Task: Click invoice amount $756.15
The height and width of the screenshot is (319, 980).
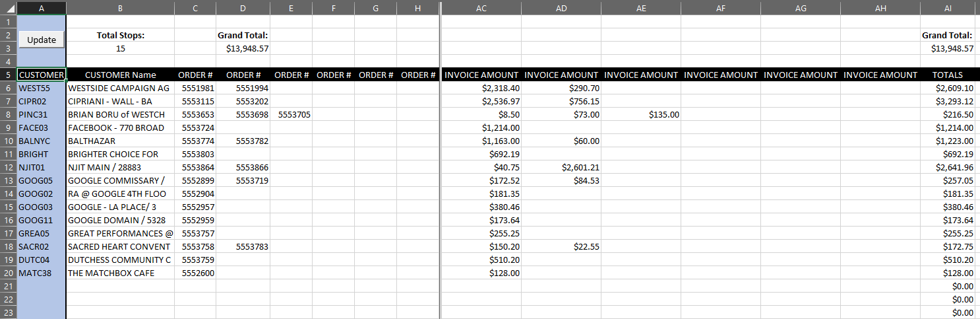Action: [584, 101]
